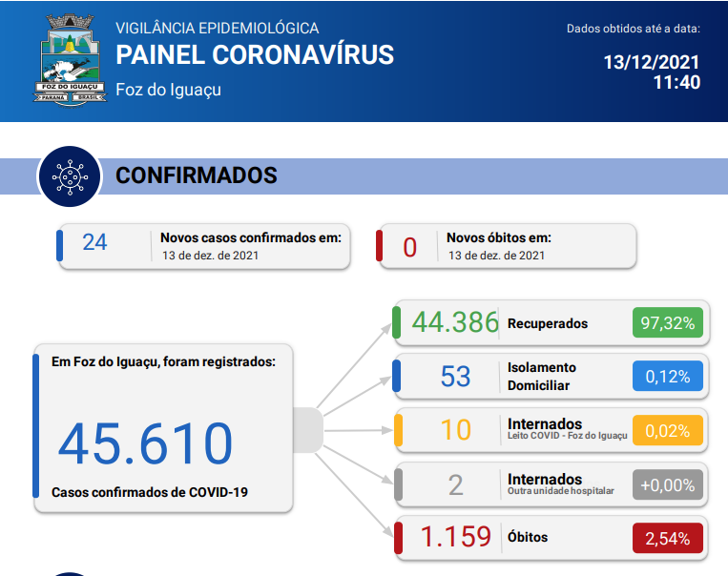Image resolution: width=728 pixels, height=576 pixels.
Task: Click the Foz do Iguaçu coat of arms
Action: [x=70, y=59]
